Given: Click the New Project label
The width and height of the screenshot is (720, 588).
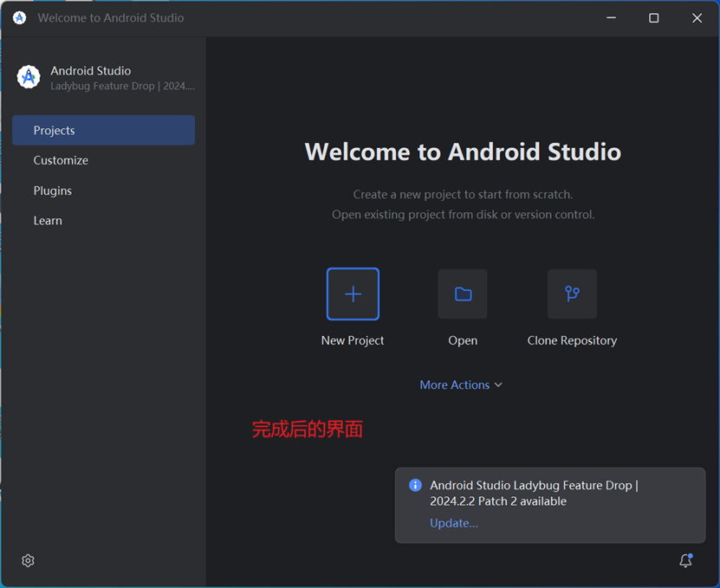Looking at the screenshot, I should point(353,340).
